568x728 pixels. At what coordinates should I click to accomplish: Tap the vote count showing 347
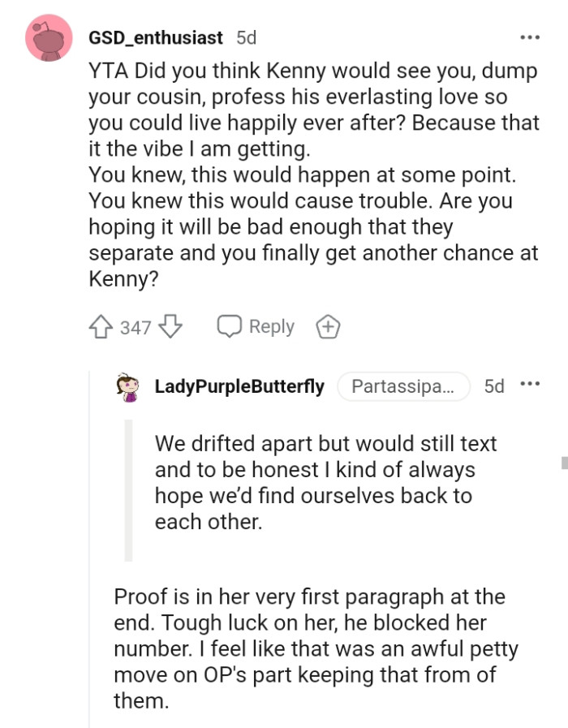tap(136, 326)
